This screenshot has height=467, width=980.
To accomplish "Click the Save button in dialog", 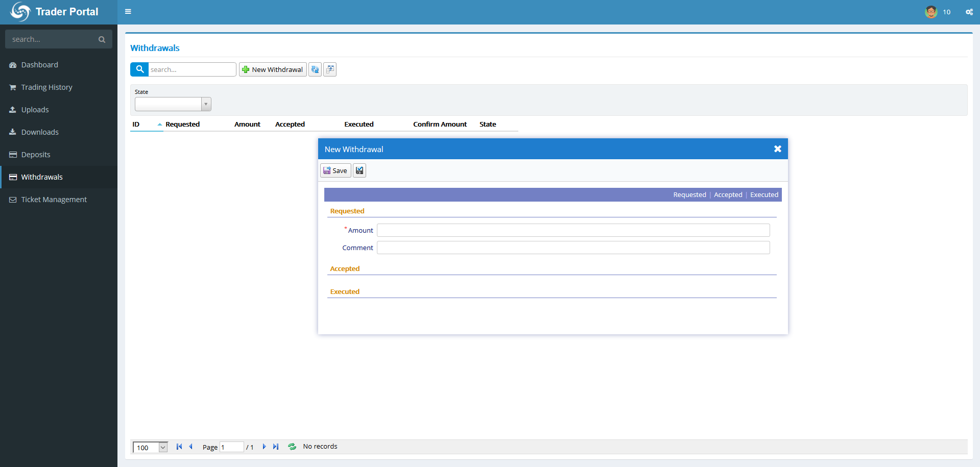I will pyautogui.click(x=336, y=170).
